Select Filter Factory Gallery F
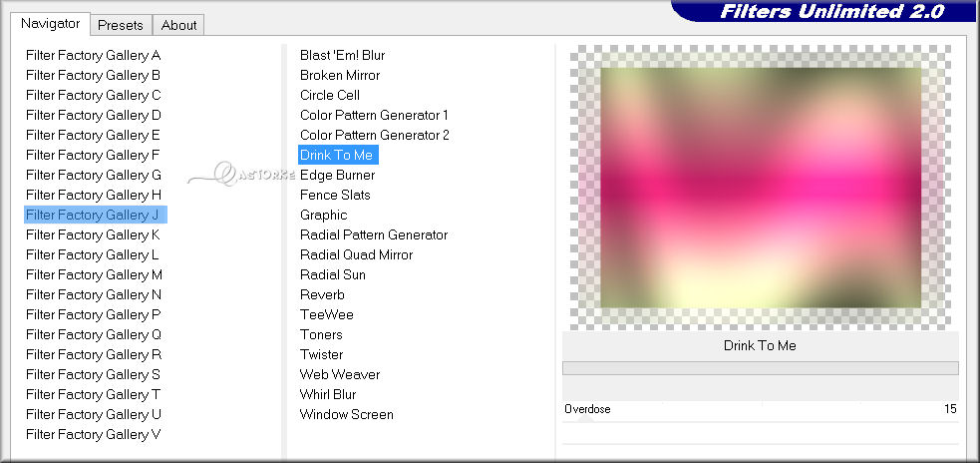 (x=93, y=156)
